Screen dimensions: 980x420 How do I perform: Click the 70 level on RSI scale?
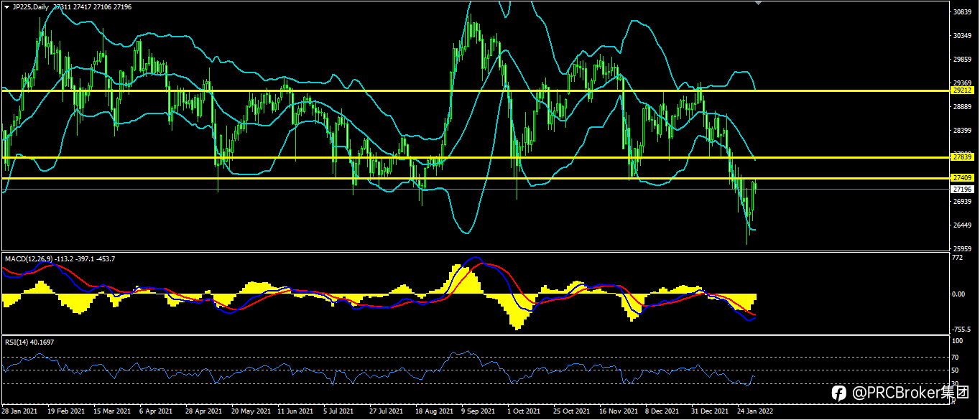pos(956,357)
